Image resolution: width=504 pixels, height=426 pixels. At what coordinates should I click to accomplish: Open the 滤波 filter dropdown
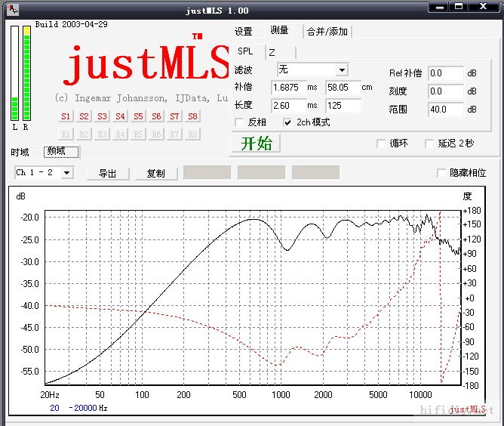342,69
